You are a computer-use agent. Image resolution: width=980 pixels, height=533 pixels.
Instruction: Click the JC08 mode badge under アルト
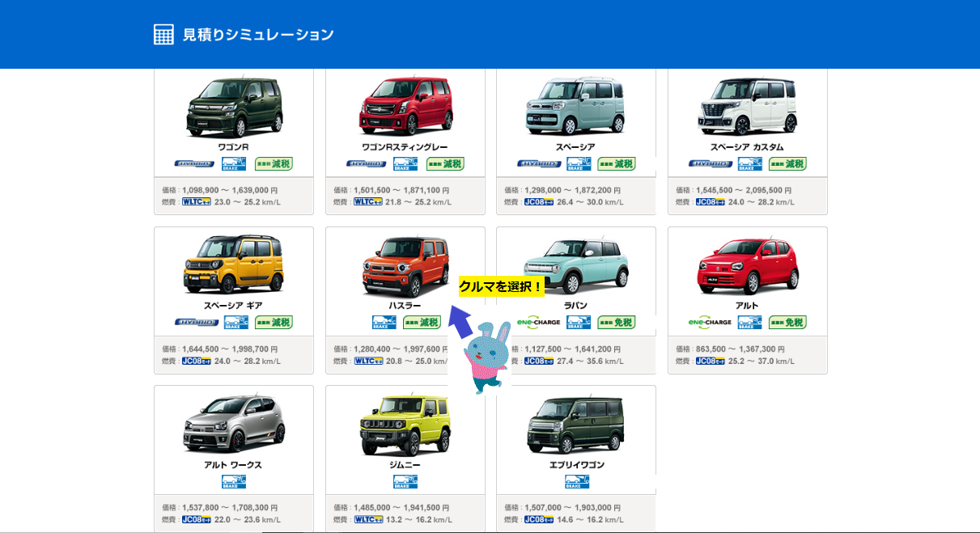coord(711,361)
